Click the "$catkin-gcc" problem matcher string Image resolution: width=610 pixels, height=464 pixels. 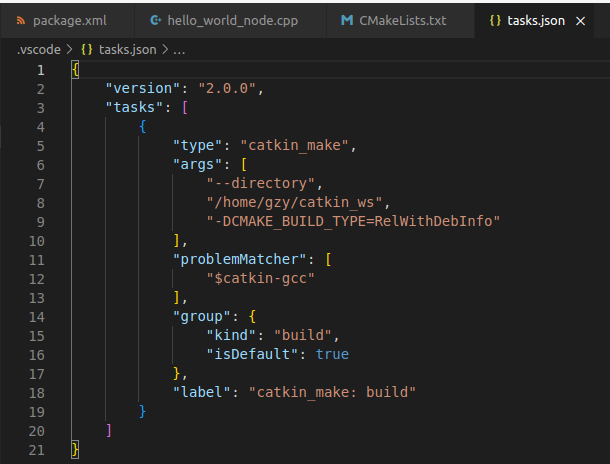click(260, 278)
